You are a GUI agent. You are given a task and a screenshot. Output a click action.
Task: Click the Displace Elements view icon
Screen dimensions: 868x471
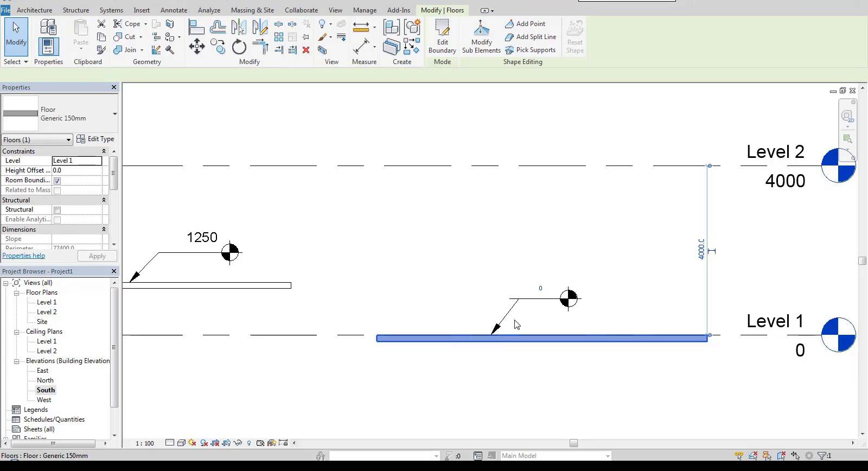point(341,24)
